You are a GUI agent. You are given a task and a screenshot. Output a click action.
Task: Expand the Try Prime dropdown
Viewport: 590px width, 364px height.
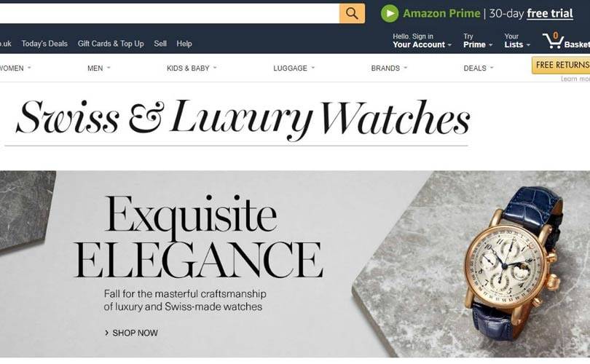pyautogui.click(x=478, y=41)
